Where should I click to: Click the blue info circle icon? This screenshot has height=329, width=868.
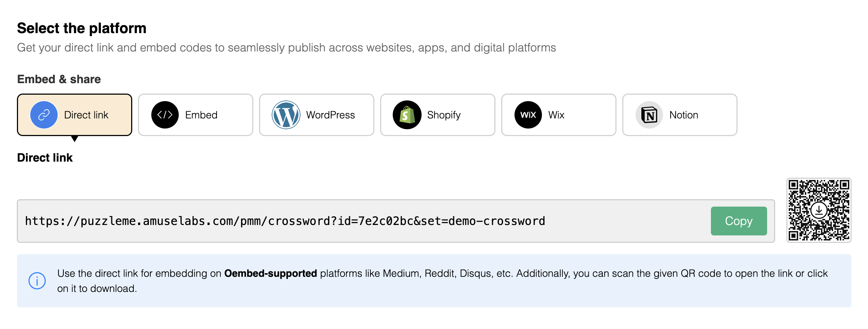coord(37,281)
